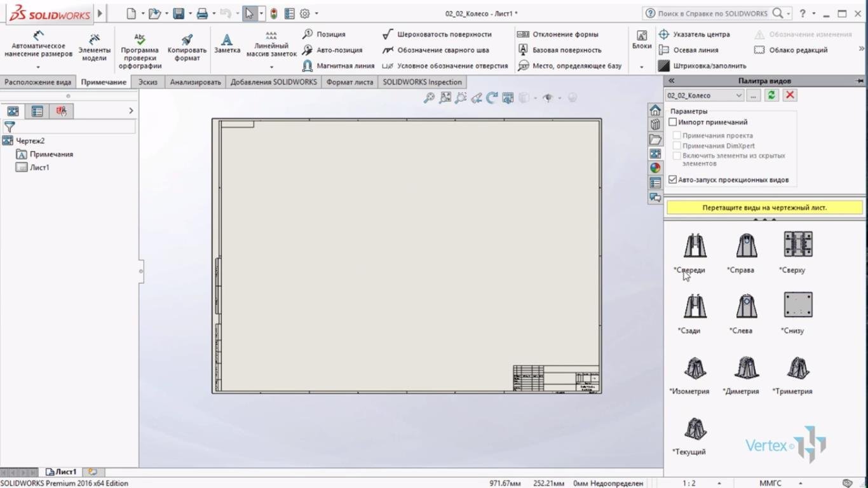Switch to Расположение вида tab
The image size is (868, 488).
point(37,82)
